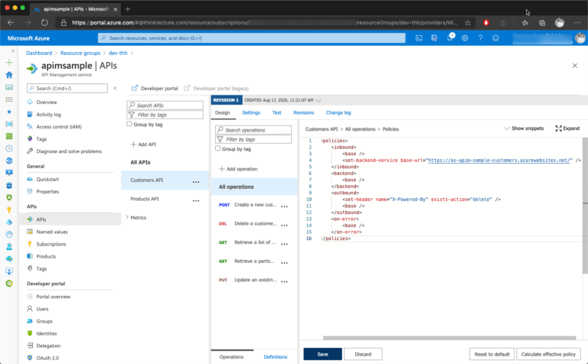This screenshot has height=364, width=588.
Task: Open the Developer portal link
Action: tap(155, 89)
